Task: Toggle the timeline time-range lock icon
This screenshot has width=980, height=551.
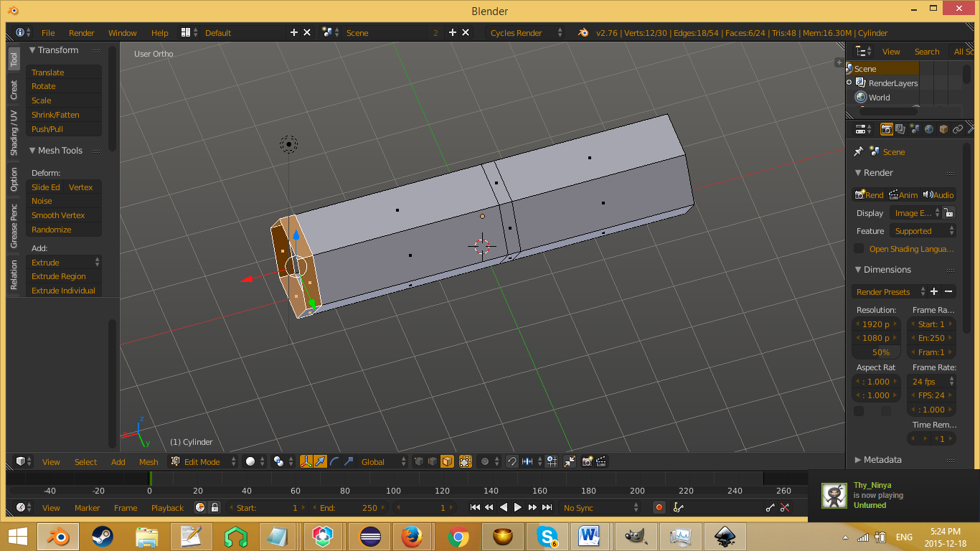Action: tap(214, 507)
